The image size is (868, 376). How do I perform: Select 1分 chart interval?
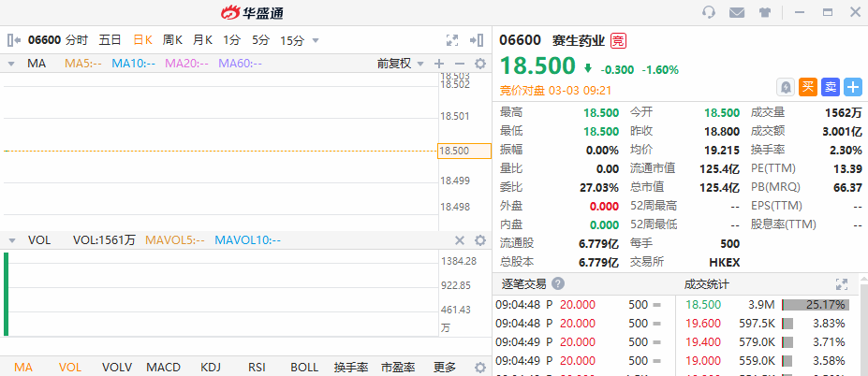(x=232, y=40)
